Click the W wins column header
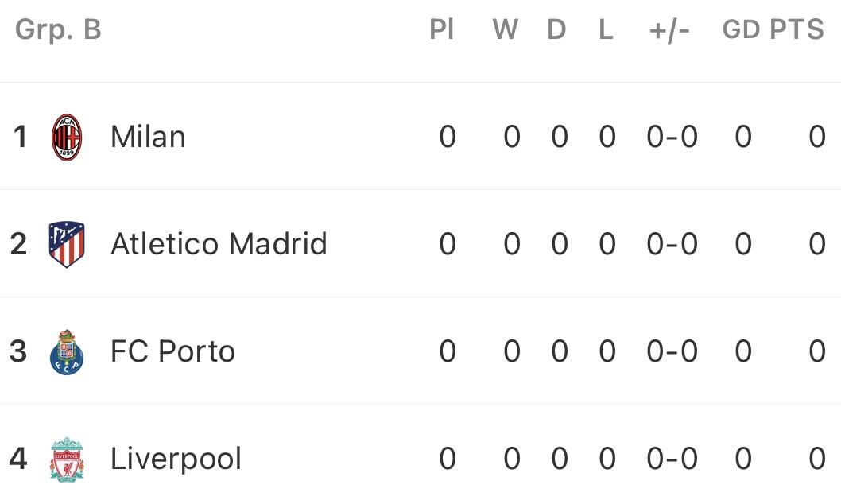This screenshot has width=841, height=504. pos(505,29)
